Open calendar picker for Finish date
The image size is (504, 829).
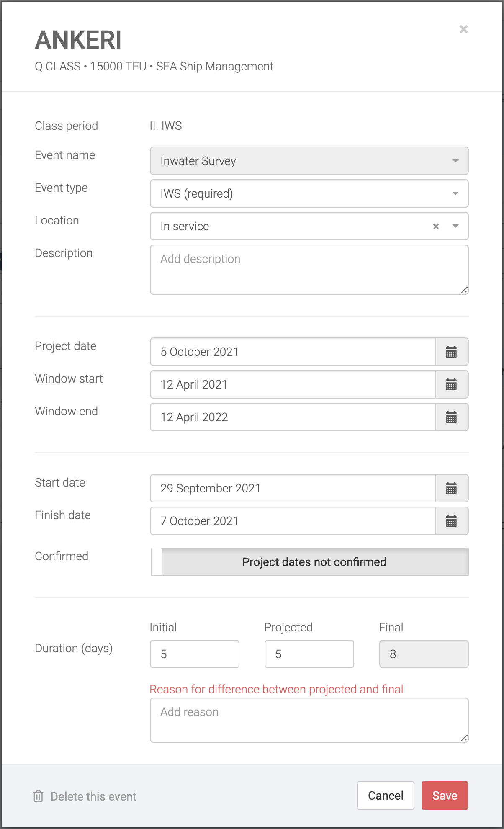(451, 521)
